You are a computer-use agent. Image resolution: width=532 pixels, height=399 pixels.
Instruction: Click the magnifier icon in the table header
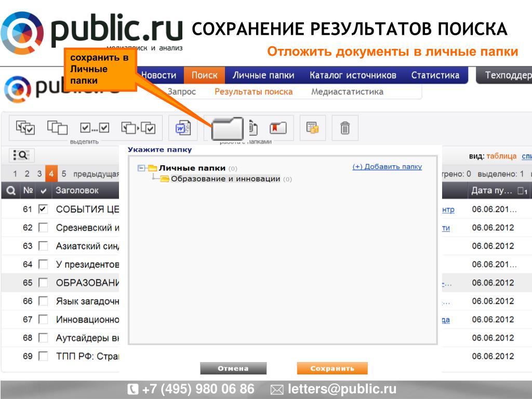(x=11, y=190)
